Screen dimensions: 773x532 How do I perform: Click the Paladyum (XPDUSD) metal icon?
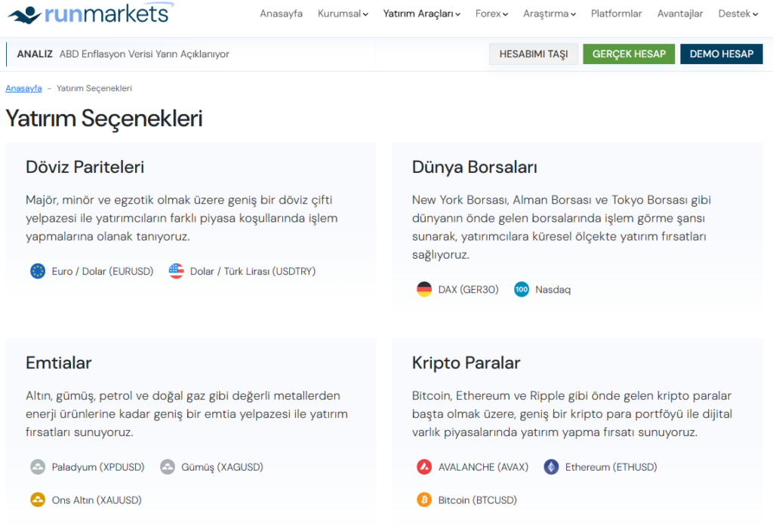pos(38,466)
